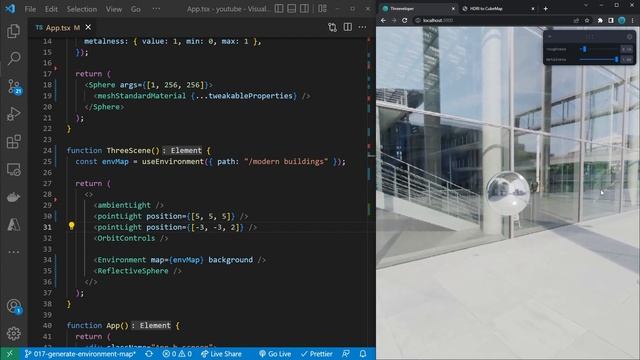Open editor More Actions menu
640x360 pixels.
click(x=362, y=27)
